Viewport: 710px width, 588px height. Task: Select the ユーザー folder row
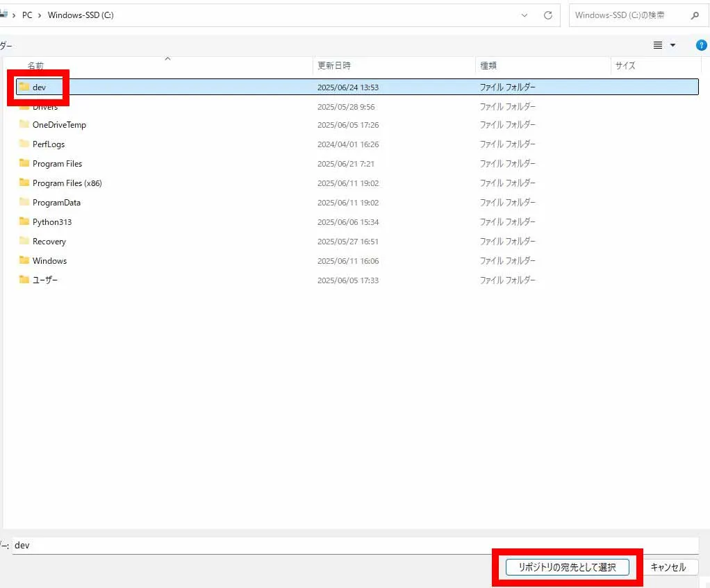[x=45, y=280]
